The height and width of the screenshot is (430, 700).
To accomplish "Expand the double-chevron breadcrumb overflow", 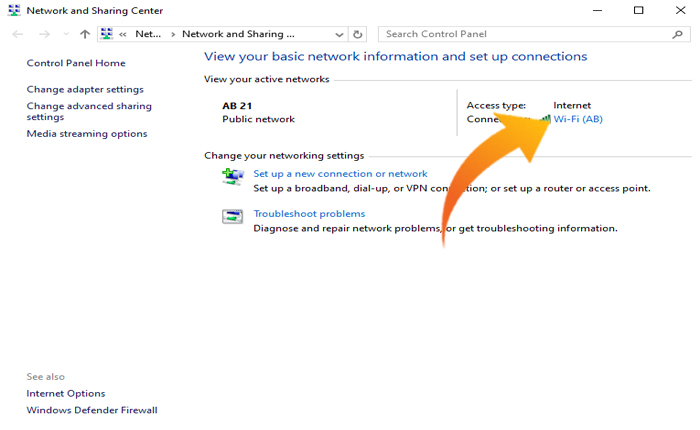I will coord(122,34).
